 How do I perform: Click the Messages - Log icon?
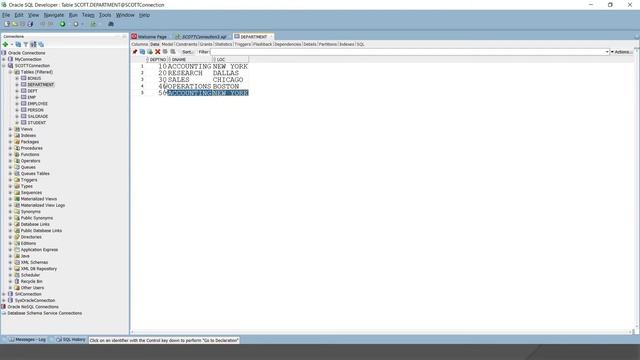(x=11, y=340)
